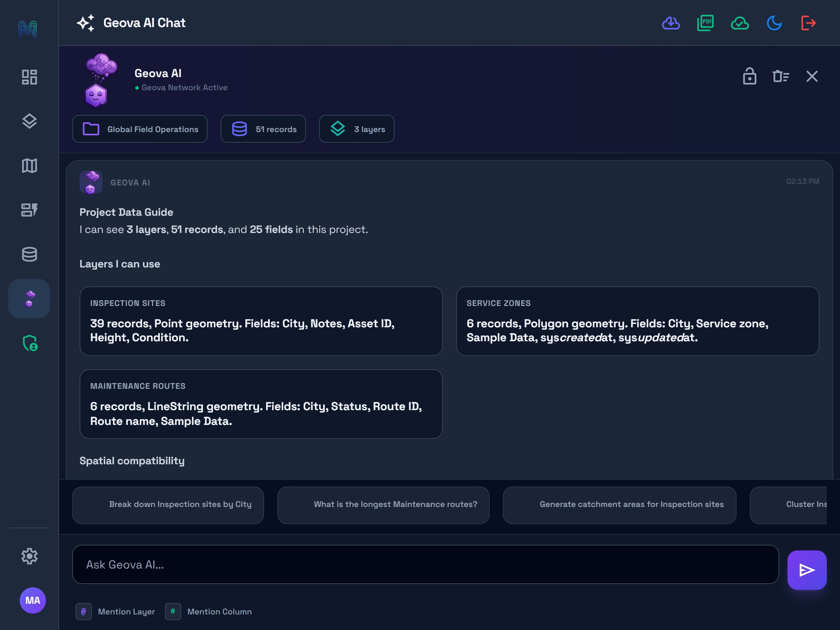Open the Maintenance Routes layer card

261,404
